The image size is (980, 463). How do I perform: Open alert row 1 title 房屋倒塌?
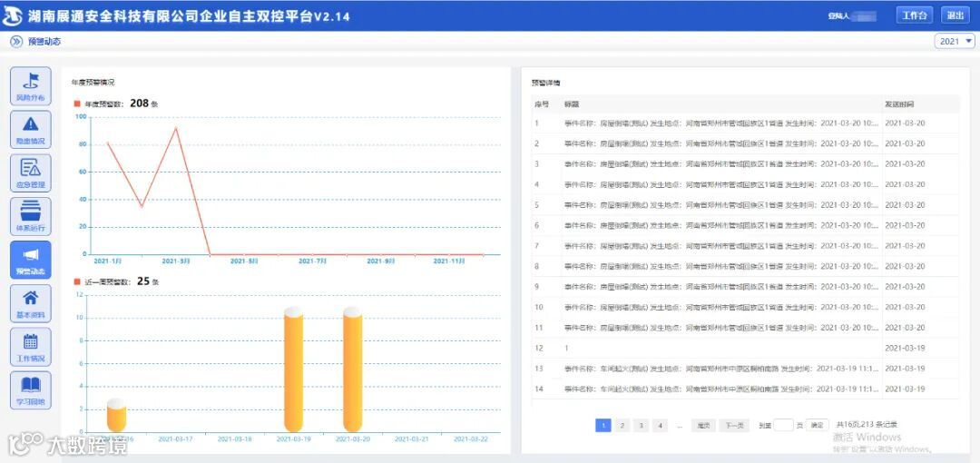(721, 123)
